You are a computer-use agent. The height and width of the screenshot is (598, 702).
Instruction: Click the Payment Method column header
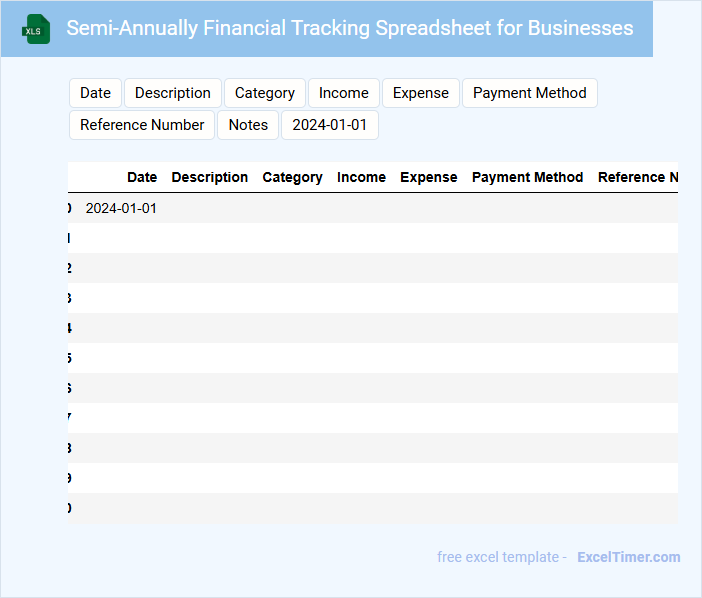pyautogui.click(x=527, y=177)
